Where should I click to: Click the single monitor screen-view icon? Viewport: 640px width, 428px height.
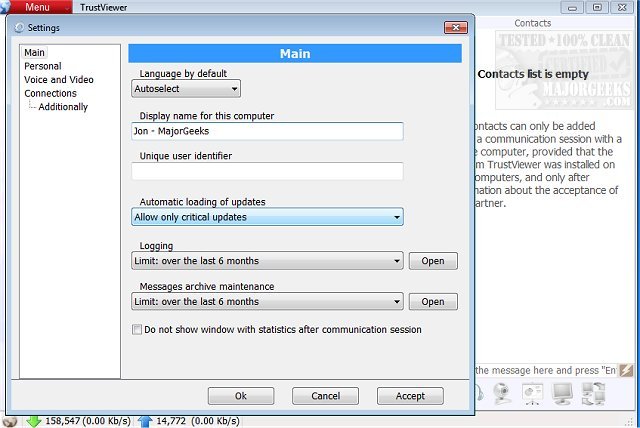pyautogui.click(x=562, y=394)
